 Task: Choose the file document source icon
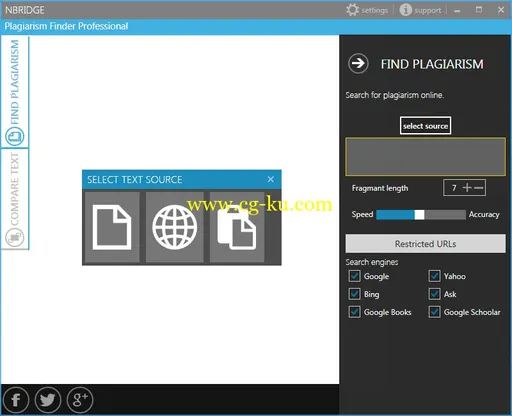tap(112, 227)
